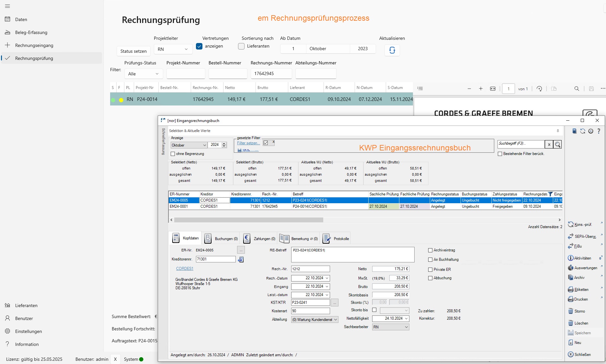The height and width of the screenshot is (364, 606).
Task: Clear the Suchbegriff field with the x button
Action: [549, 145]
